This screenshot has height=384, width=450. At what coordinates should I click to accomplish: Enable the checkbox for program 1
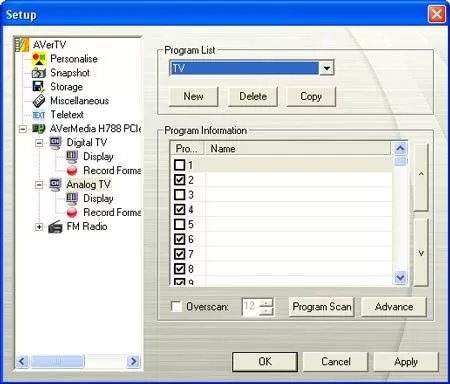[x=179, y=165]
